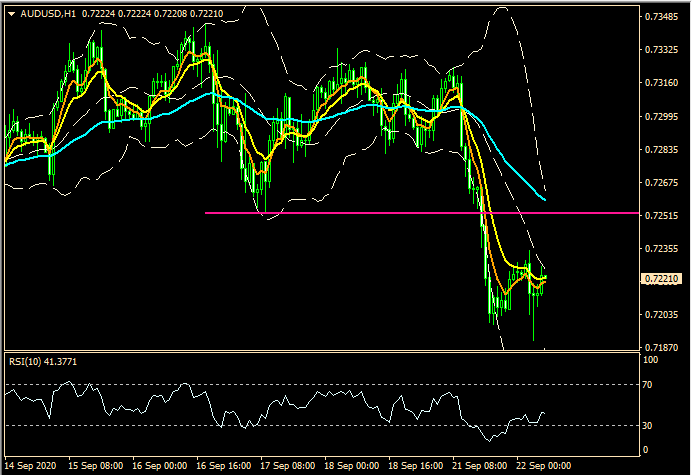Click the 0.73485 price scale label
The height and width of the screenshot is (475, 692).
coord(662,17)
